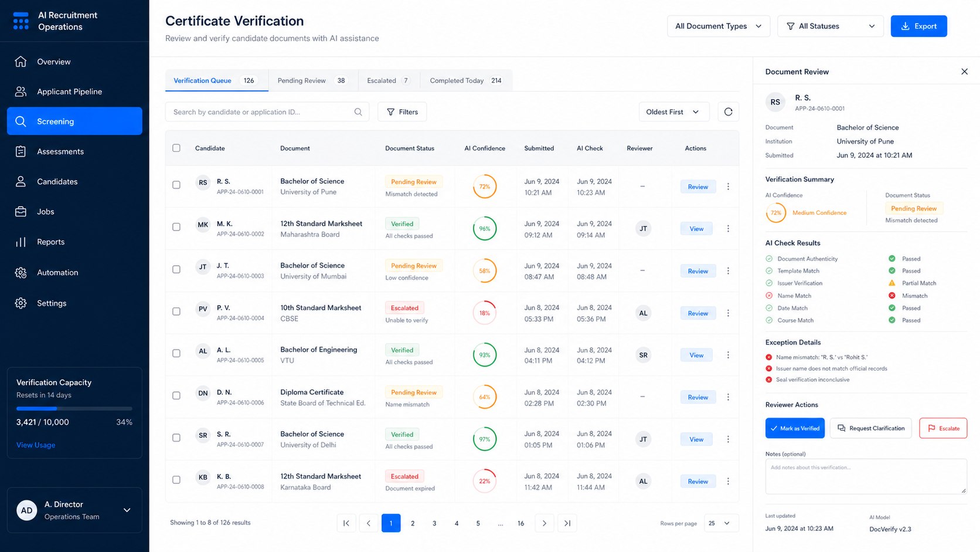Screen dimensions: 980x552
Task: Go to the next results page
Action: 545,523
